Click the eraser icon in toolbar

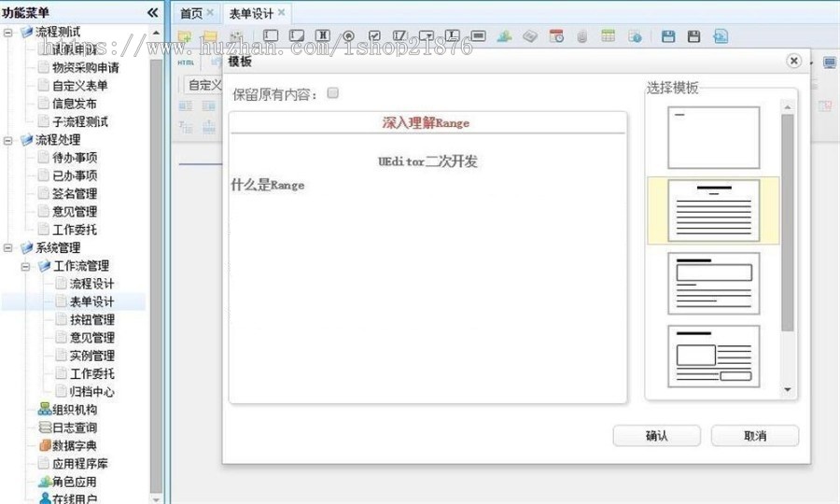pos(530,35)
